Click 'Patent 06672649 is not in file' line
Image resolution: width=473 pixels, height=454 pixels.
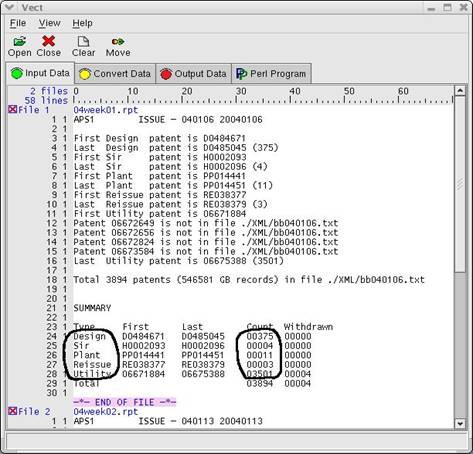tap(206, 223)
